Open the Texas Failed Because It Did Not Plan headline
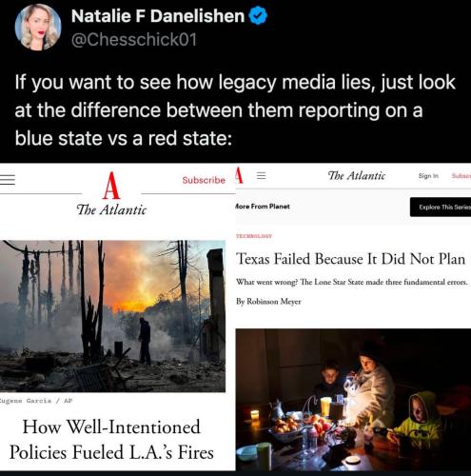471x476 pixels. click(x=350, y=259)
